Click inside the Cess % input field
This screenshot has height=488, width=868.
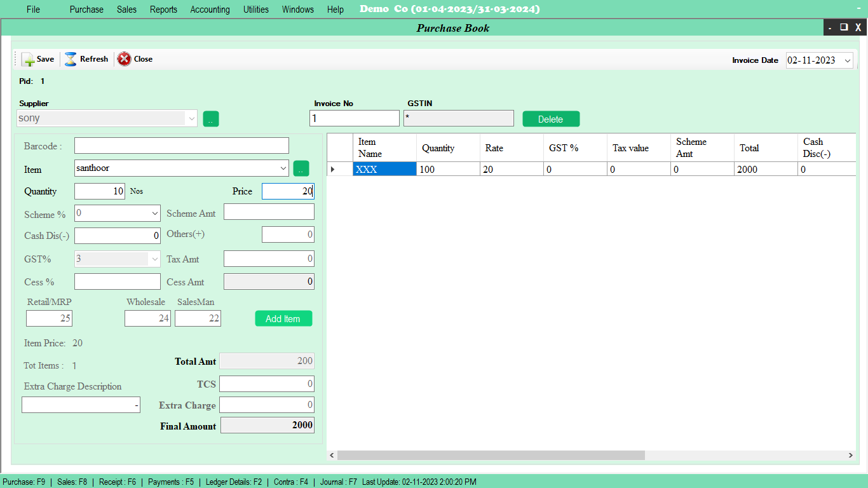(x=117, y=281)
